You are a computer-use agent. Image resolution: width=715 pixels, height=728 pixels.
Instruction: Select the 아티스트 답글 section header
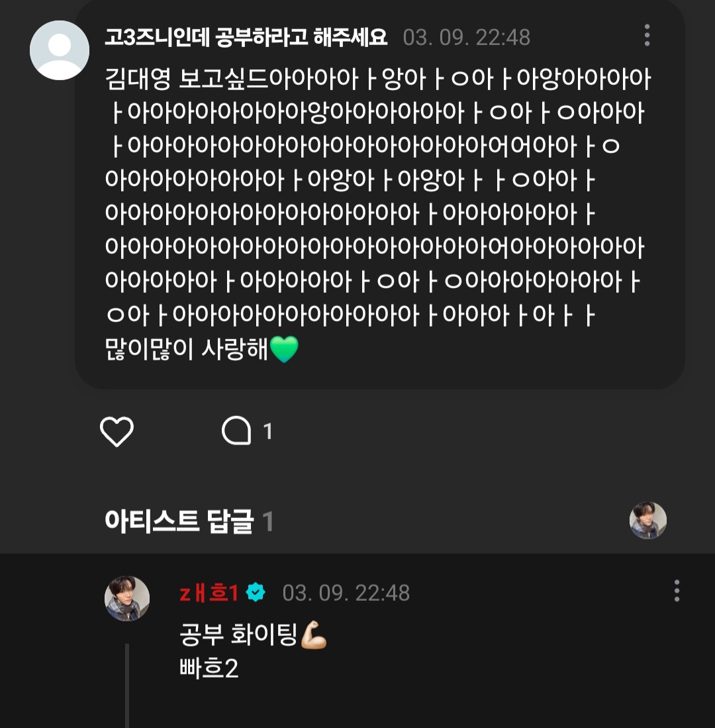click(179, 522)
